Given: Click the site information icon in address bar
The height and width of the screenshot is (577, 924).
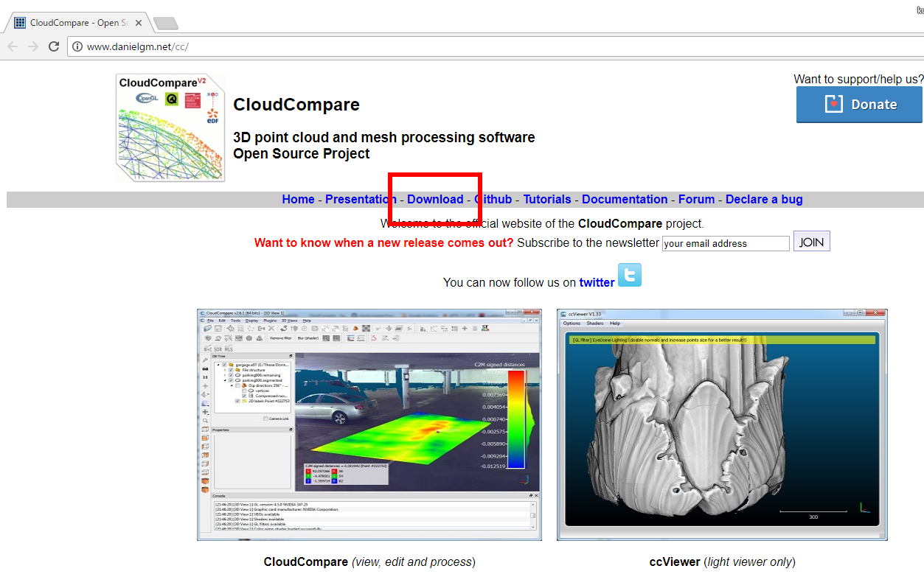Looking at the screenshot, I should point(77,46).
